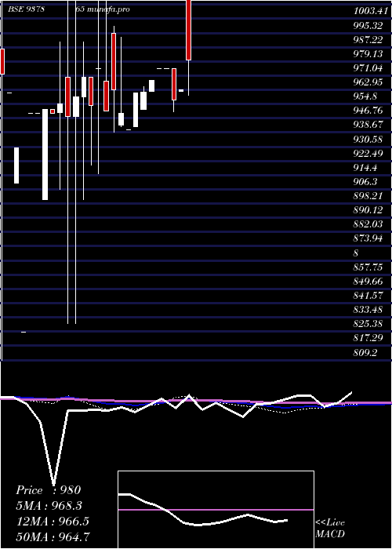Viewport: 392px width, 549px height.
Task: Click the tall red candle at chart top right
Action: point(188,30)
